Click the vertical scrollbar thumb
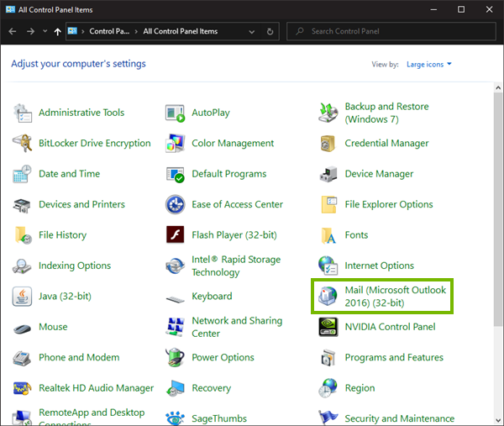504x426 pixels. coord(498,209)
